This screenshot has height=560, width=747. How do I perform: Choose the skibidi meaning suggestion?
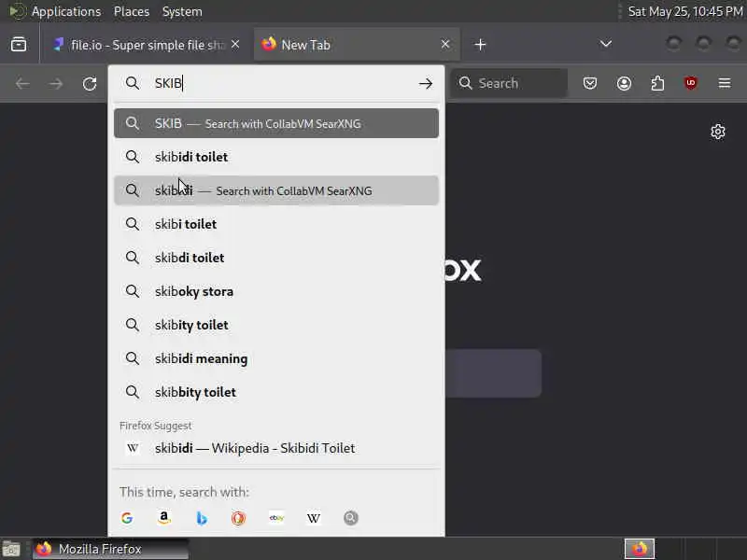click(x=276, y=358)
